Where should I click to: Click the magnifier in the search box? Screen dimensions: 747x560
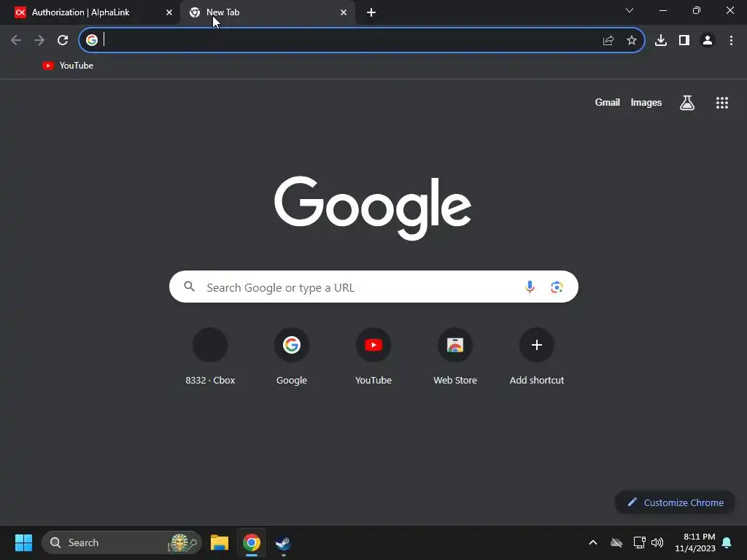point(189,286)
